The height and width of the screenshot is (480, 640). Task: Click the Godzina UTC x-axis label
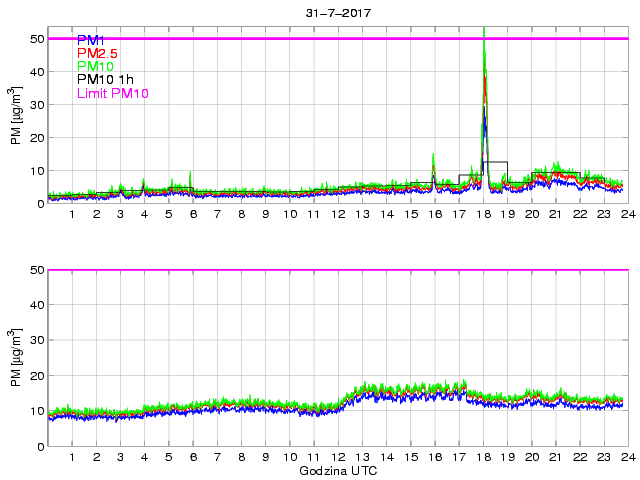point(338,470)
